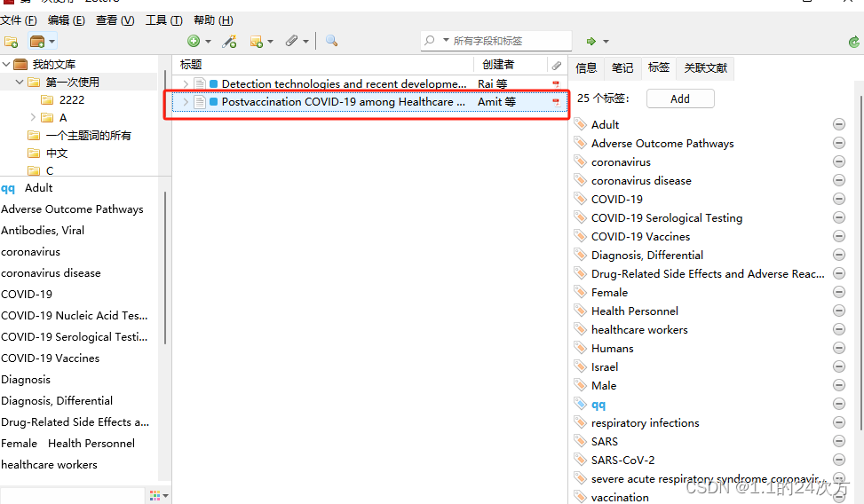Switch to the 关联文献 tab

[x=705, y=68]
